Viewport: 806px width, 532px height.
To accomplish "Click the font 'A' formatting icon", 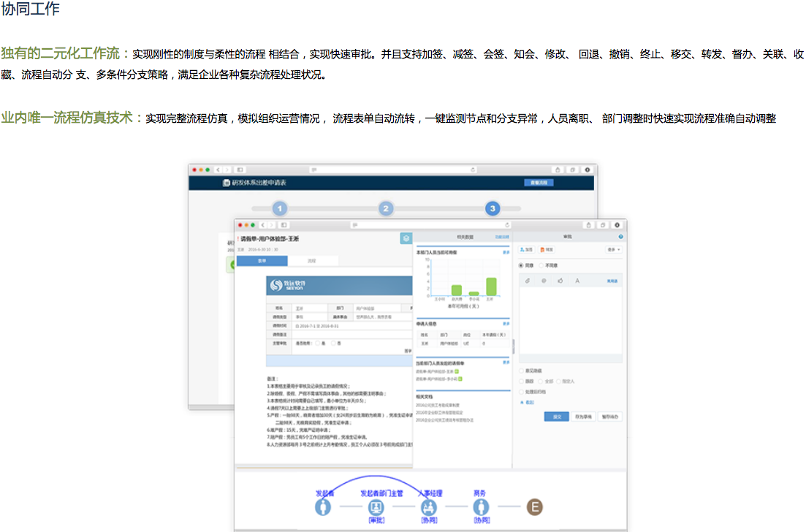I will [x=577, y=281].
